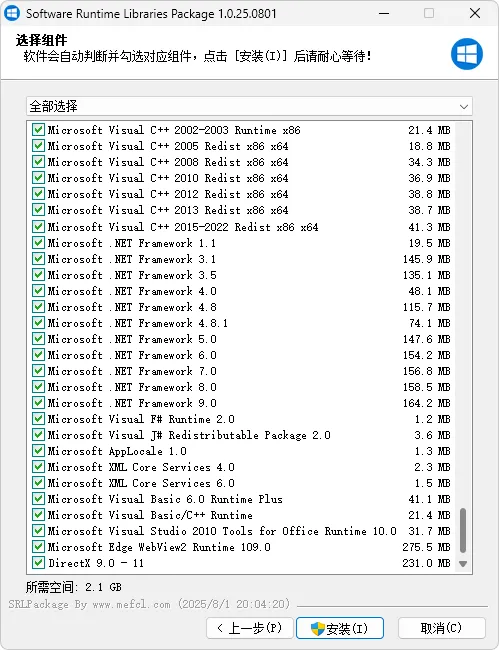Close the Software Runtime Libraries Package window
499x650 pixels.
click(x=475, y=13)
